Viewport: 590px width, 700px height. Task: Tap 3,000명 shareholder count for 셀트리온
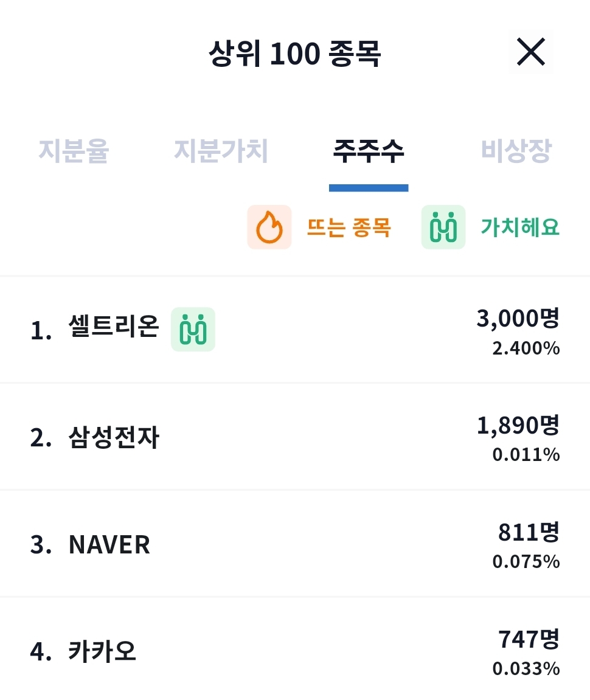(x=518, y=318)
